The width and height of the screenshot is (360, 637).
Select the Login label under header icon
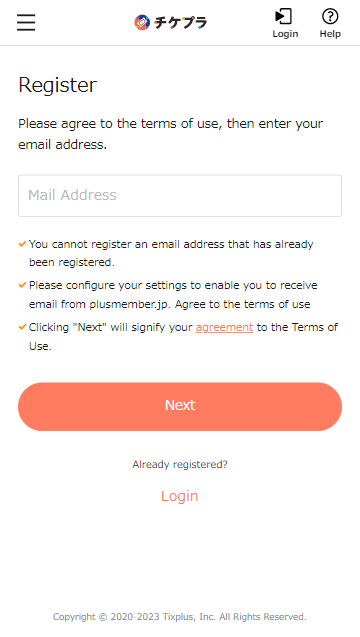[285, 34]
